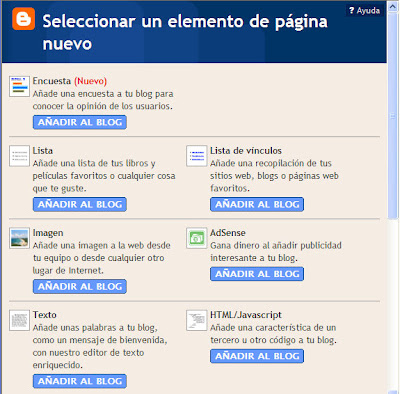Click the Lista de vínculos title
400x394 pixels.
pyautogui.click(x=246, y=151)
